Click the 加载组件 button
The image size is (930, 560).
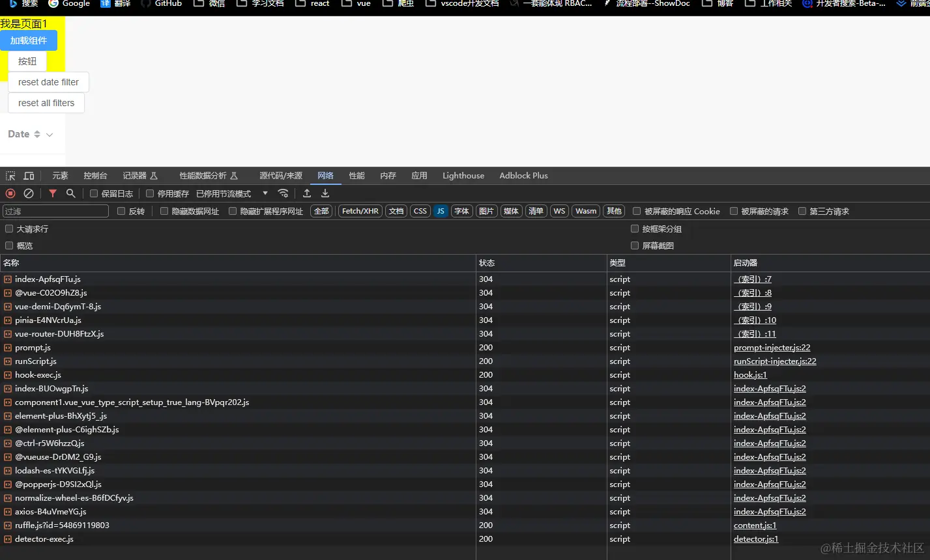pos(29,40)
